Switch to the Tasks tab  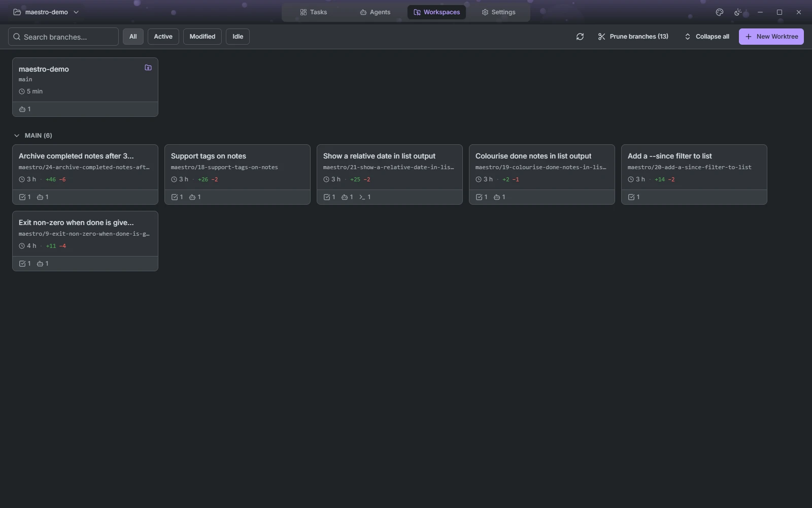314,12
